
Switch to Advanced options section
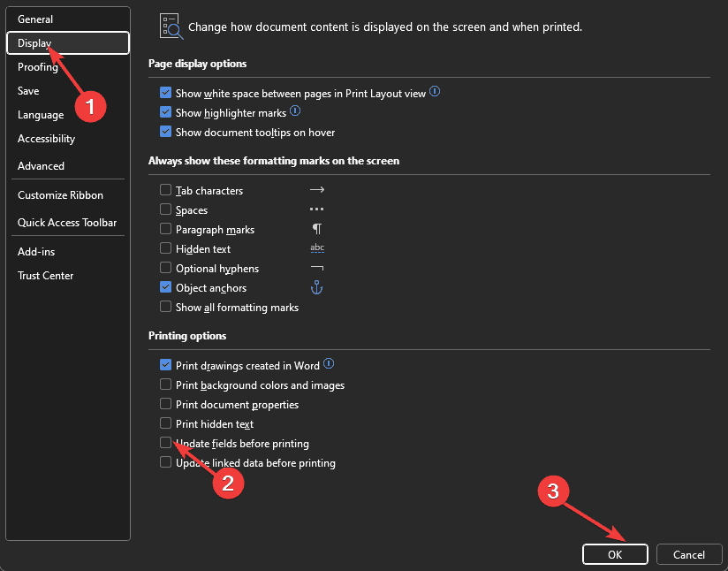tap(41, 166)
